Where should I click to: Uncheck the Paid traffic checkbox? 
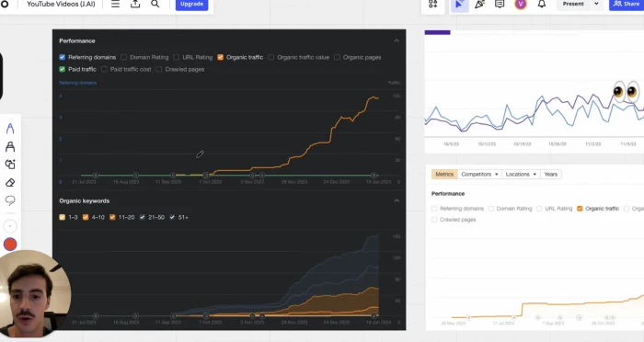point(62,69)
